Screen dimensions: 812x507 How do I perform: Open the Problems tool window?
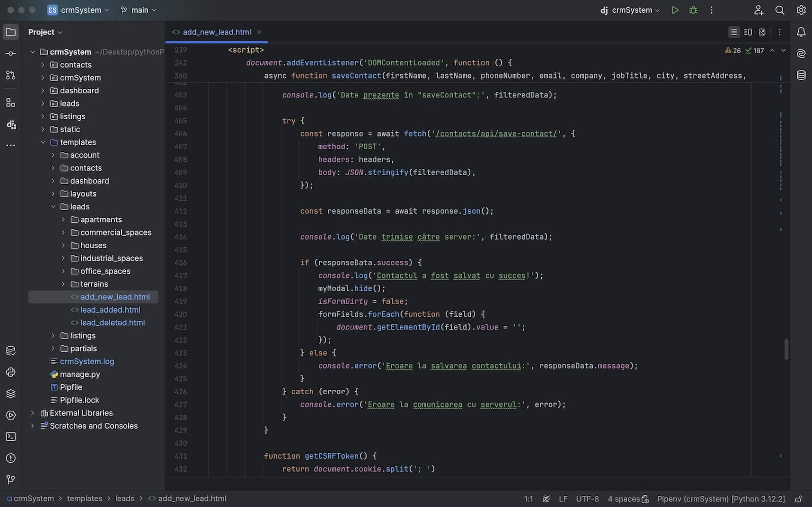11,458
